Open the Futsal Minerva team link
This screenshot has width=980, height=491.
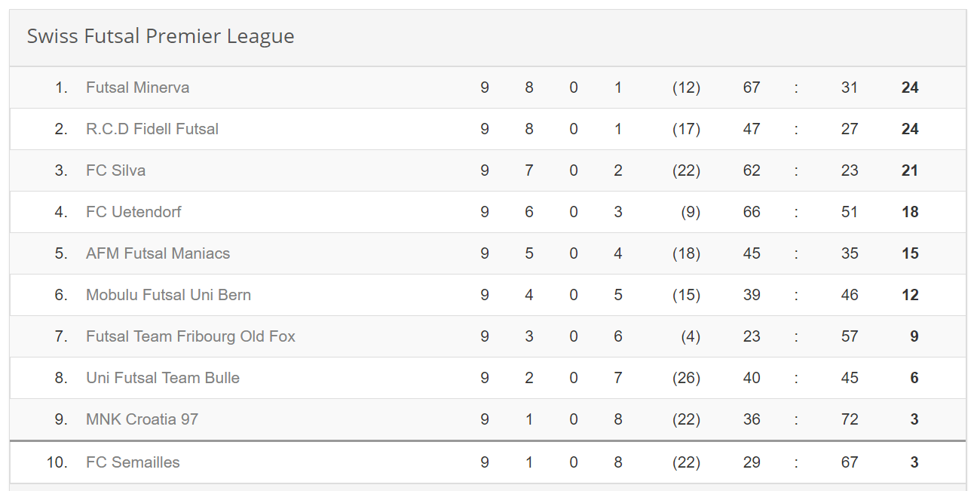(137, 87)
